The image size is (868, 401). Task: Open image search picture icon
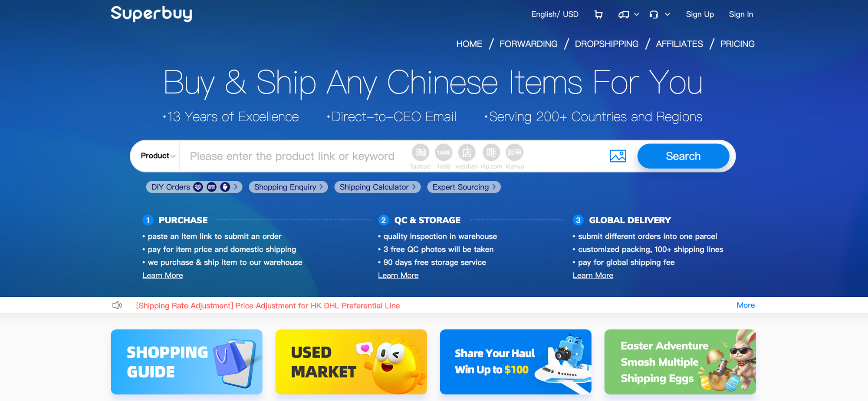[618, 156]
